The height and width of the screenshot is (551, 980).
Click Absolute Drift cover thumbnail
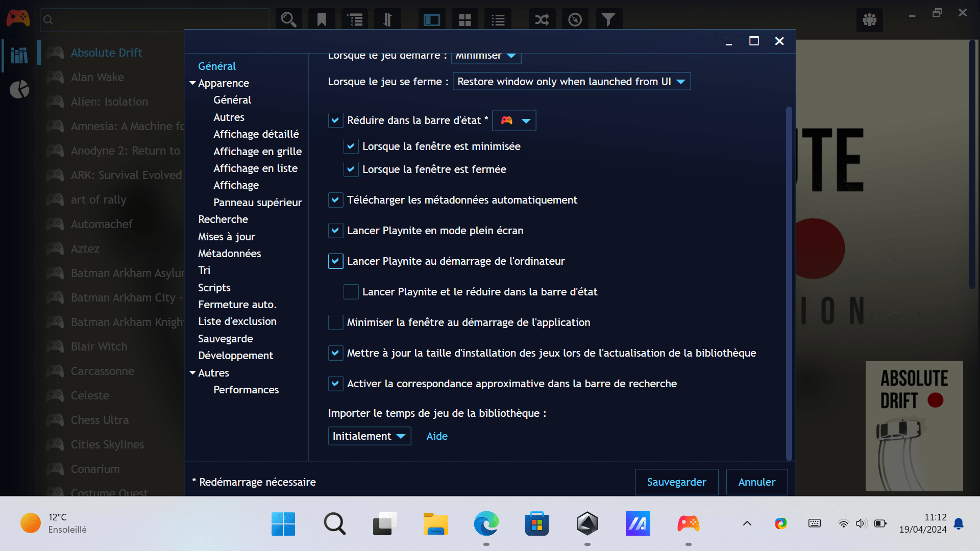point(914,426)
